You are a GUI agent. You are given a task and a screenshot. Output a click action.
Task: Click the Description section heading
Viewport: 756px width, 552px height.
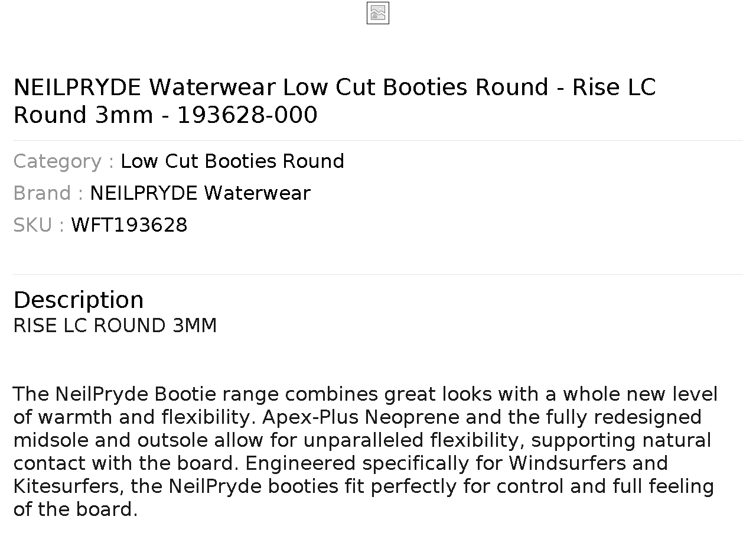point(79,300)
